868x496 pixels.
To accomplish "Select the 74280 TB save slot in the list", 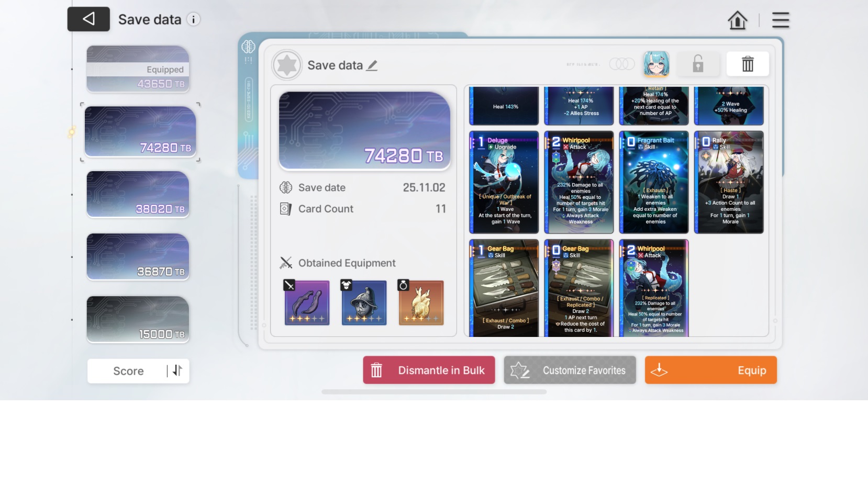I will (140, 131).
